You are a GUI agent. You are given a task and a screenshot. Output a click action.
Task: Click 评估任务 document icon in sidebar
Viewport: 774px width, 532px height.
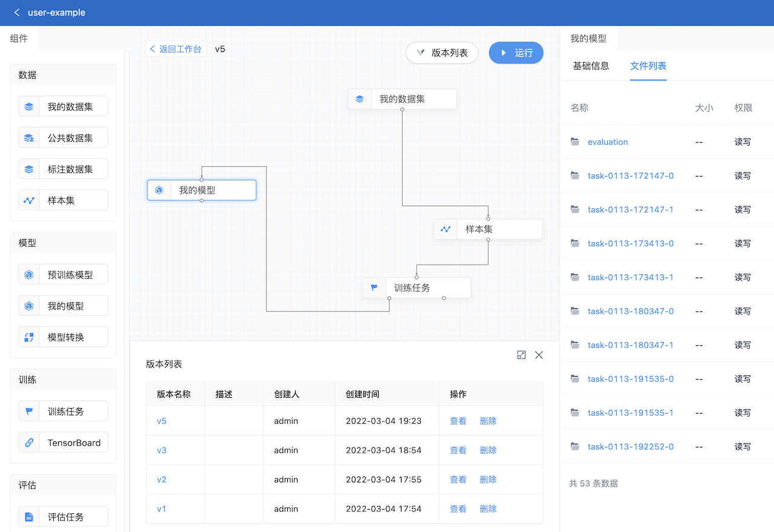click(x=29, y=517)
